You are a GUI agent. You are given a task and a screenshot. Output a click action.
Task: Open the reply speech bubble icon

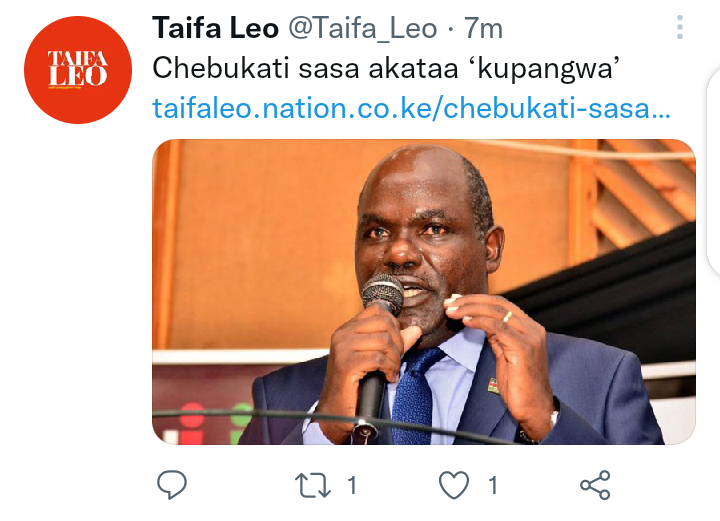coord(172,485)
